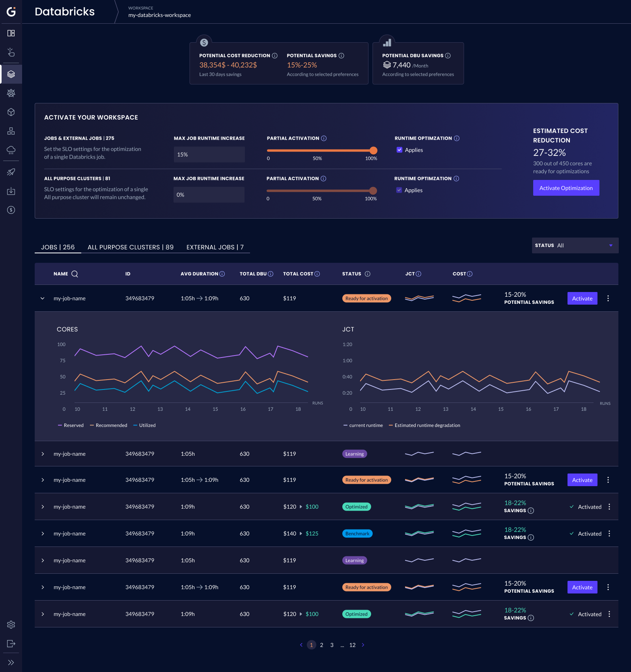The width and height of the screenshot is (631, 672).
Task: Click the logout icon in sidebar
Action: coord(11,644)
